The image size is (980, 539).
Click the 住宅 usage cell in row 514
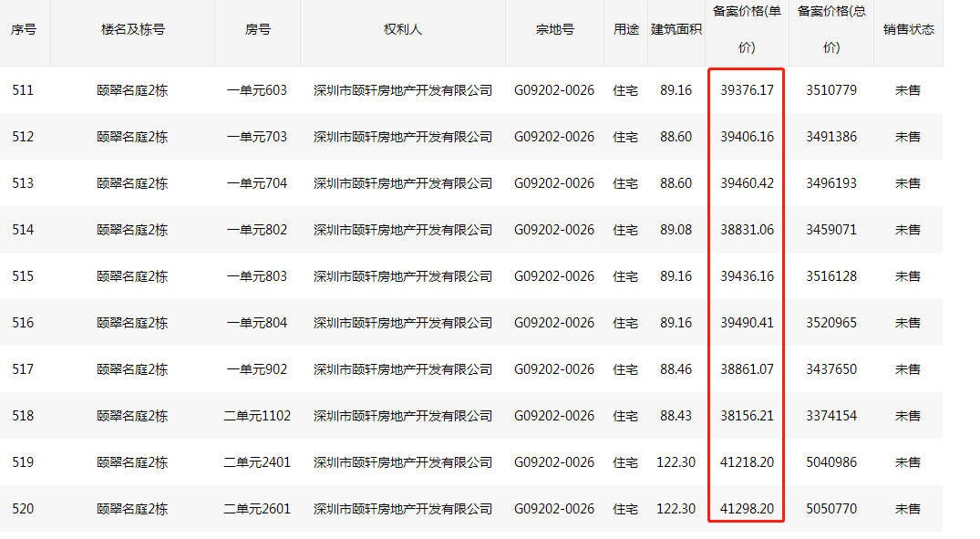point(625,230)
